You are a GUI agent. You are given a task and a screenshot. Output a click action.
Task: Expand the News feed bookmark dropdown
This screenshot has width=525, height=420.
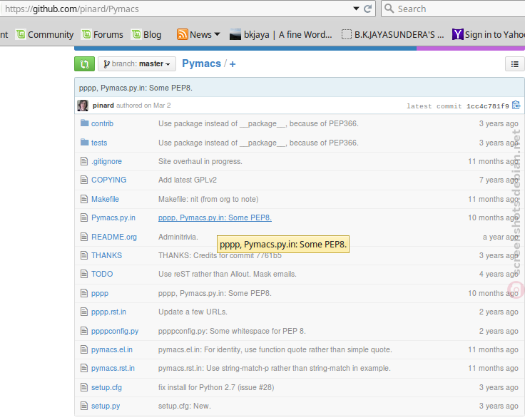click(x=198, y=34)
